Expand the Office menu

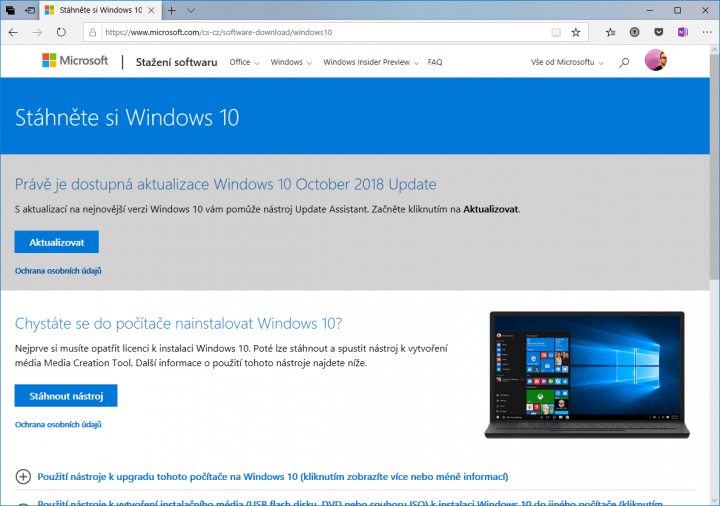pos(244,62)
